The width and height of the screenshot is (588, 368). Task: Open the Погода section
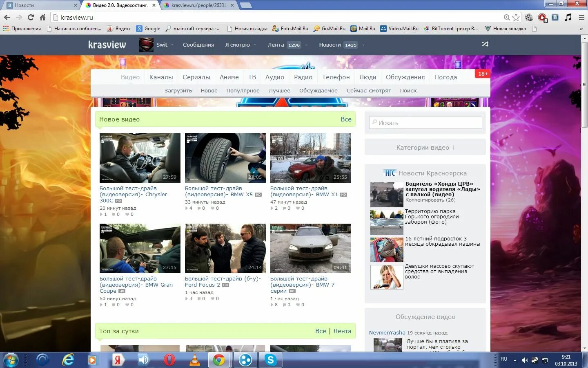click(445, 77)
